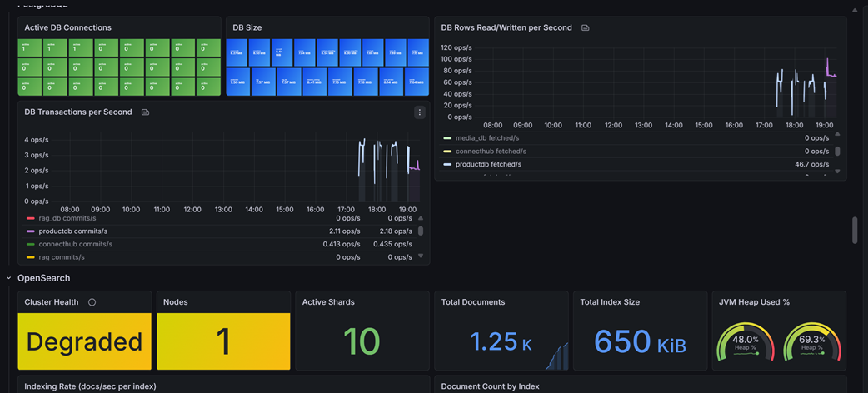Click the Nodes panel title
The image size is (868, 393).
176,302
